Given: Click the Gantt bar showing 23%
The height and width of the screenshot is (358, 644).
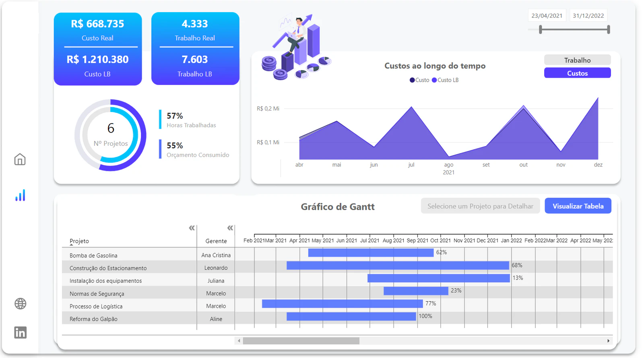Looking at the screenshot, I should pos(416,291).
